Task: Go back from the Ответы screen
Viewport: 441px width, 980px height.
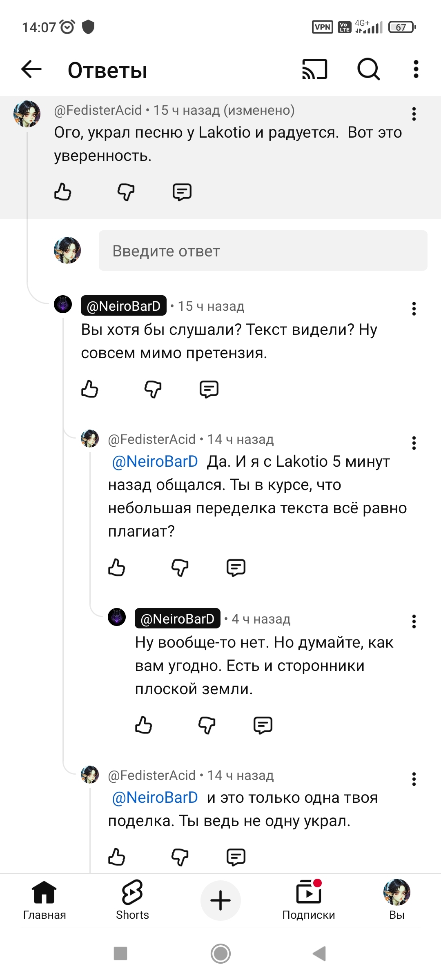Action: point(31,69)
